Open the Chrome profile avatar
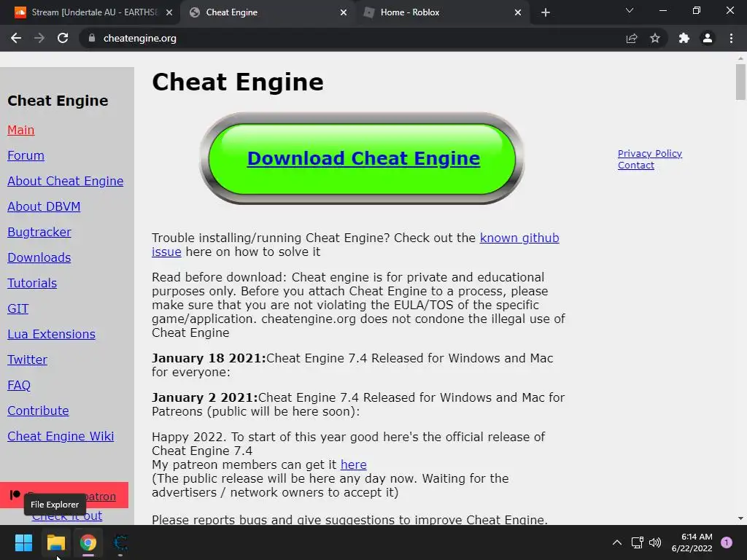Viewport: 747px width, 560px height. click(708, 38)
